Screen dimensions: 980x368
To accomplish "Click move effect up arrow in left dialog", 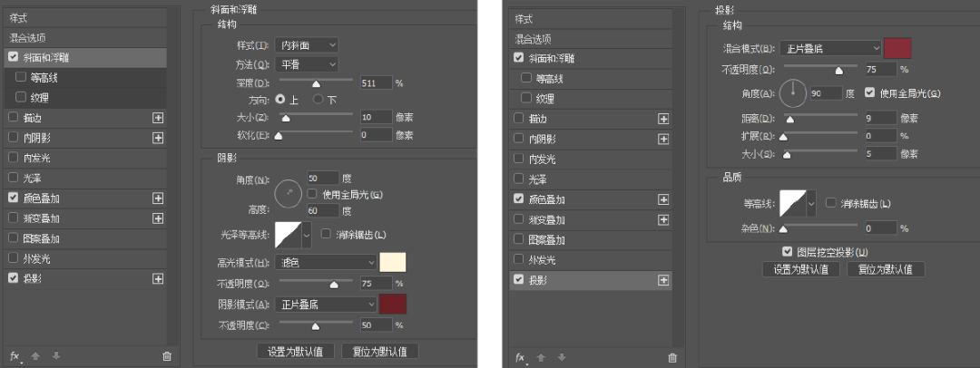I will (x=35, y=356).
